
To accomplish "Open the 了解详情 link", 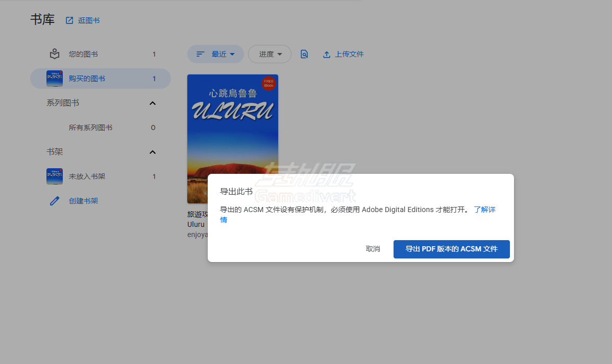I will coord(484,210).
